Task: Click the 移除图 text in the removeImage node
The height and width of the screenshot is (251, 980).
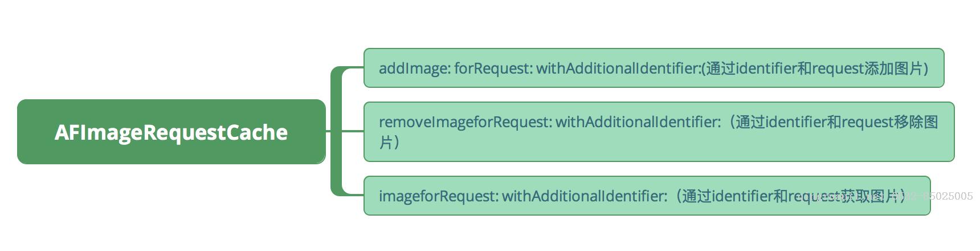Action: [x=916, y=122]
